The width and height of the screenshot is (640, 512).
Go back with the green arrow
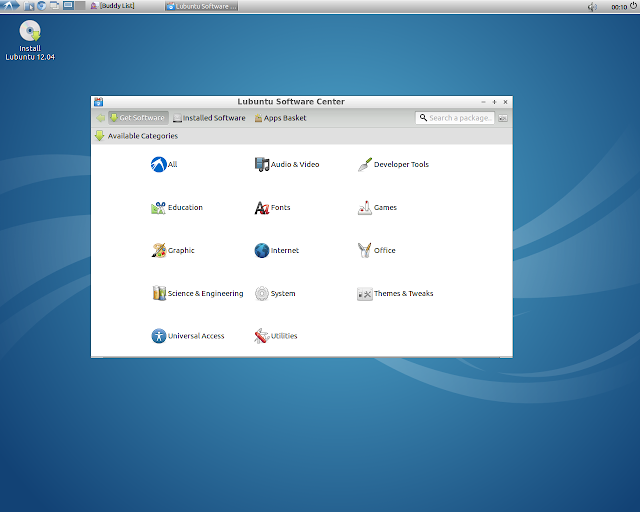click(100, 118)
